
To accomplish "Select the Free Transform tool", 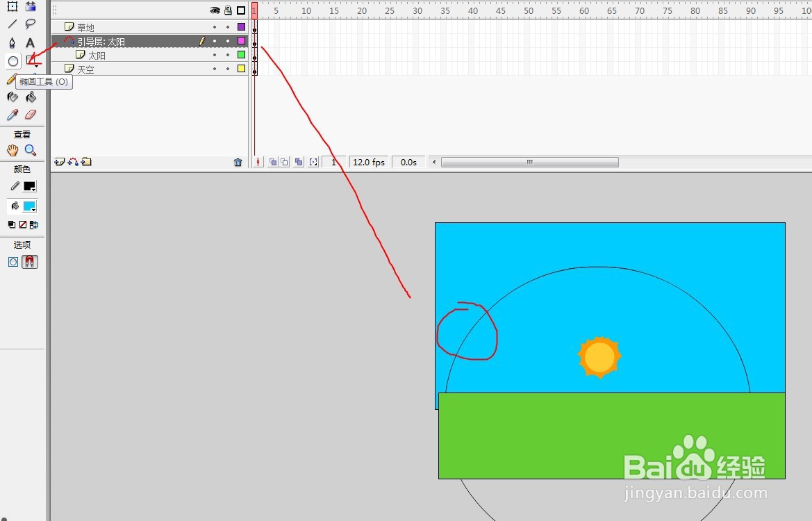I will click(x=13, y=6).
